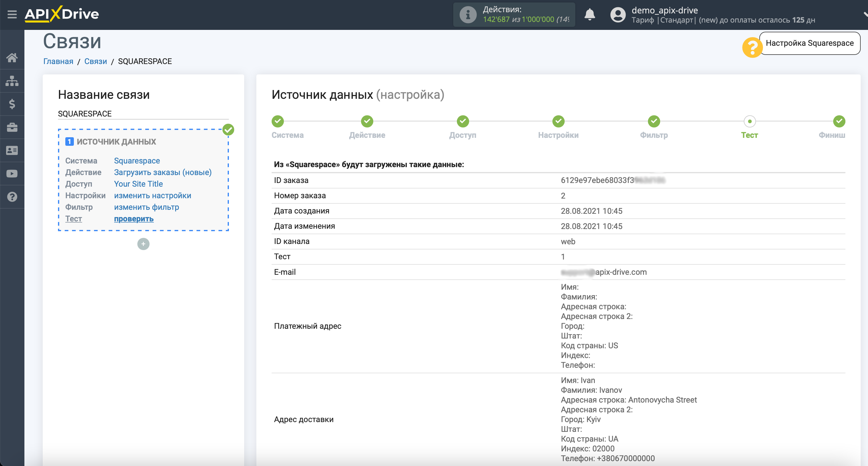Open the Главная breadcrumb link

(58, 61)
